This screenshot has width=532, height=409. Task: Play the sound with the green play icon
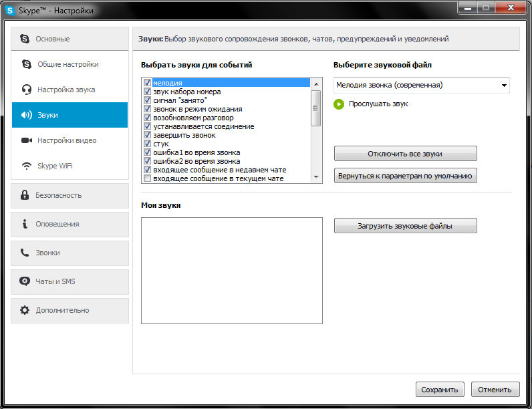pyautogui.click(x=339, y=104)
